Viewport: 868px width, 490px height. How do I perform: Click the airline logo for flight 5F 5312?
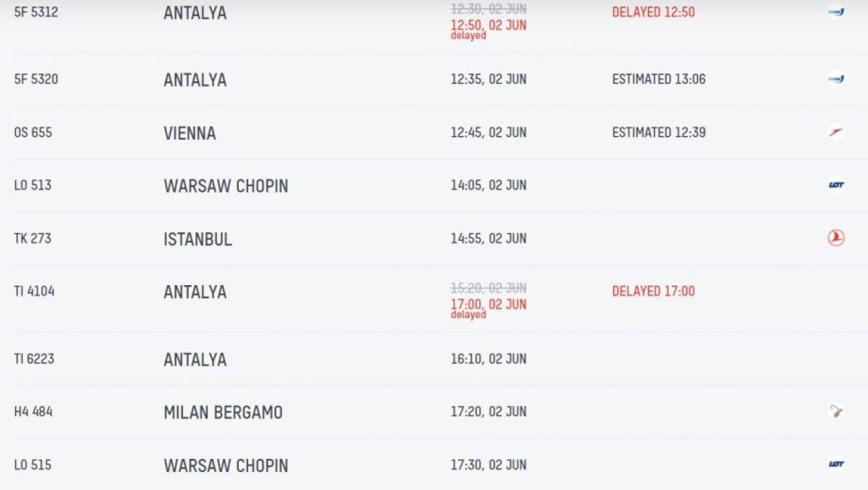tap(836, 12)
